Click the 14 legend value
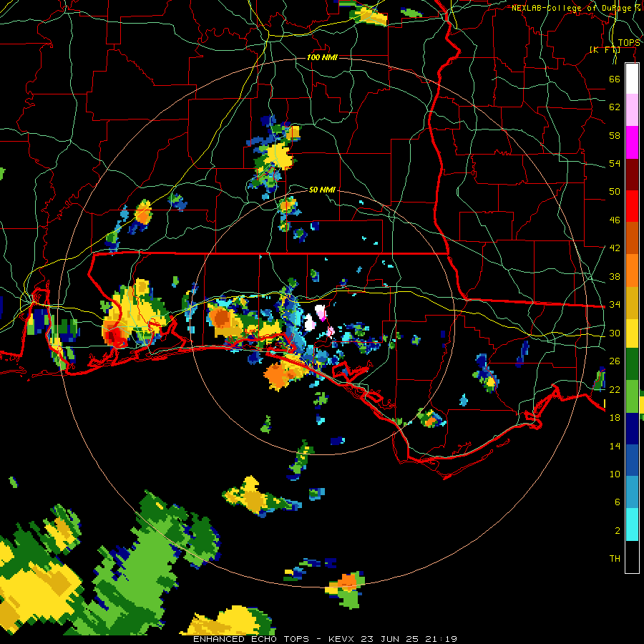The height and width of the screenshot is (644, 644). pyautogui.click(x=615, y=446)
